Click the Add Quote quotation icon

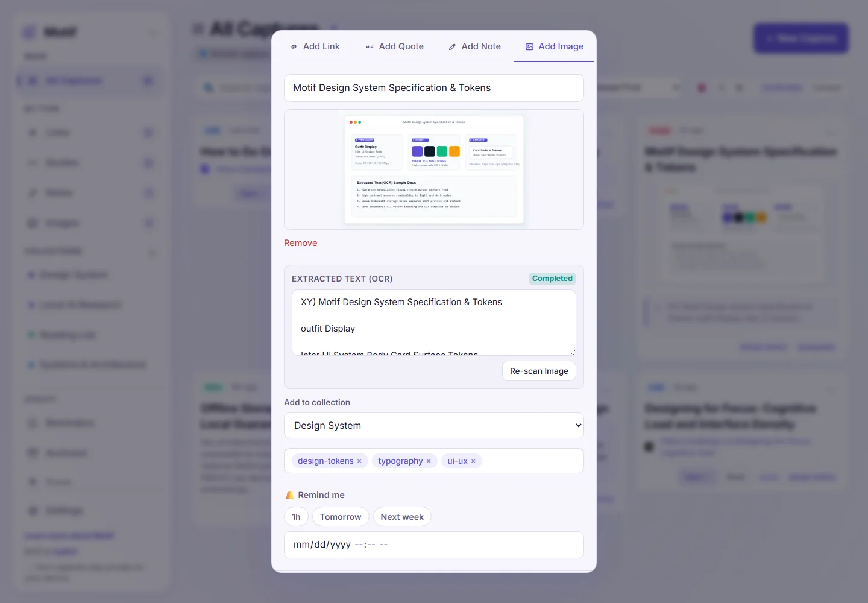pos(370,46)
